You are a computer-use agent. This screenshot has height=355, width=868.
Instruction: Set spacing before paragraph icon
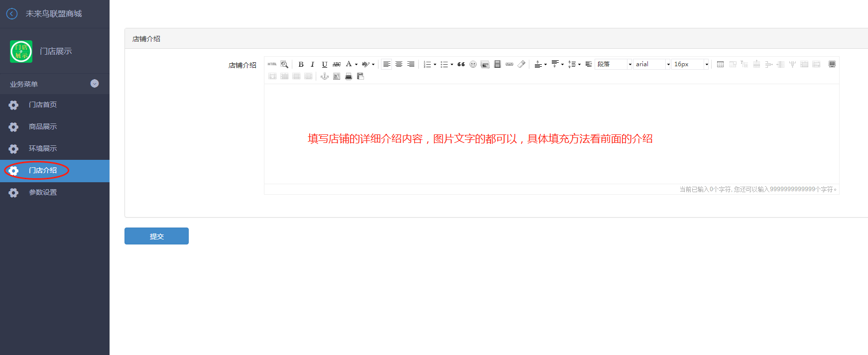[538, 64]
